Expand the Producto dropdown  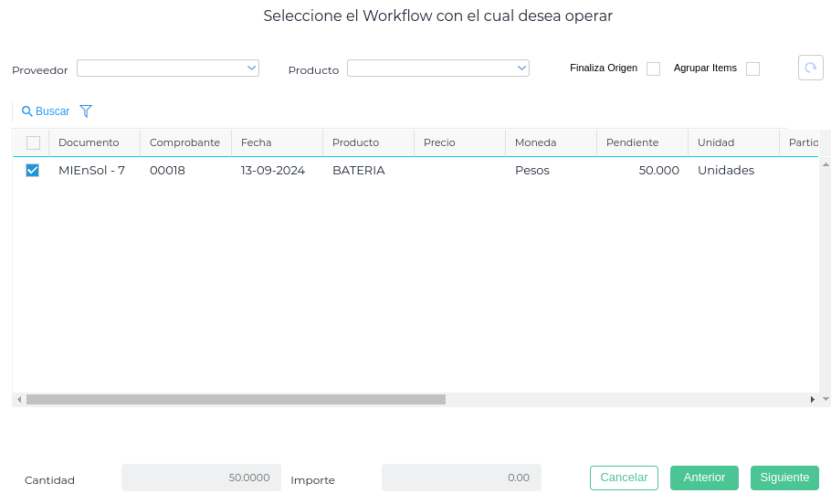(438, 68)
